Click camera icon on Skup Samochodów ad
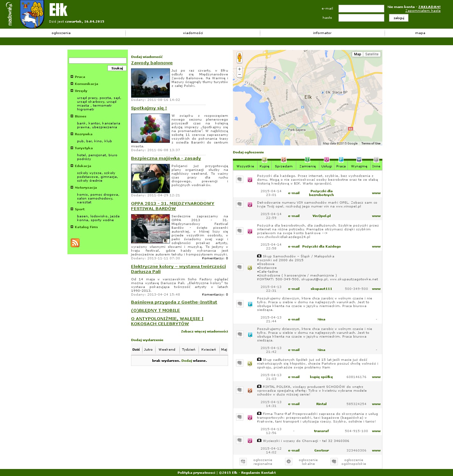 pyautogui.click(x=259, y=256)
